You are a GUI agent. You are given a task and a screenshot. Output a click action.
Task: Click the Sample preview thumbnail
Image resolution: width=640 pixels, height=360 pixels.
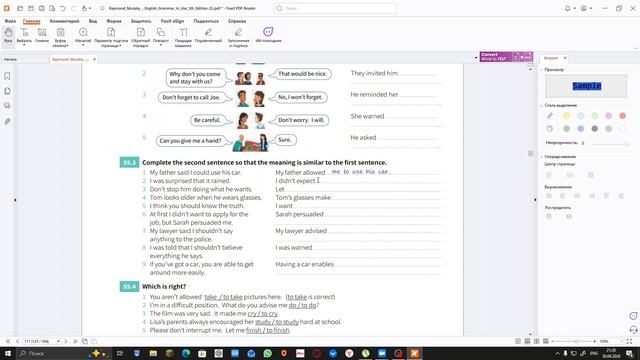point(586,86)
